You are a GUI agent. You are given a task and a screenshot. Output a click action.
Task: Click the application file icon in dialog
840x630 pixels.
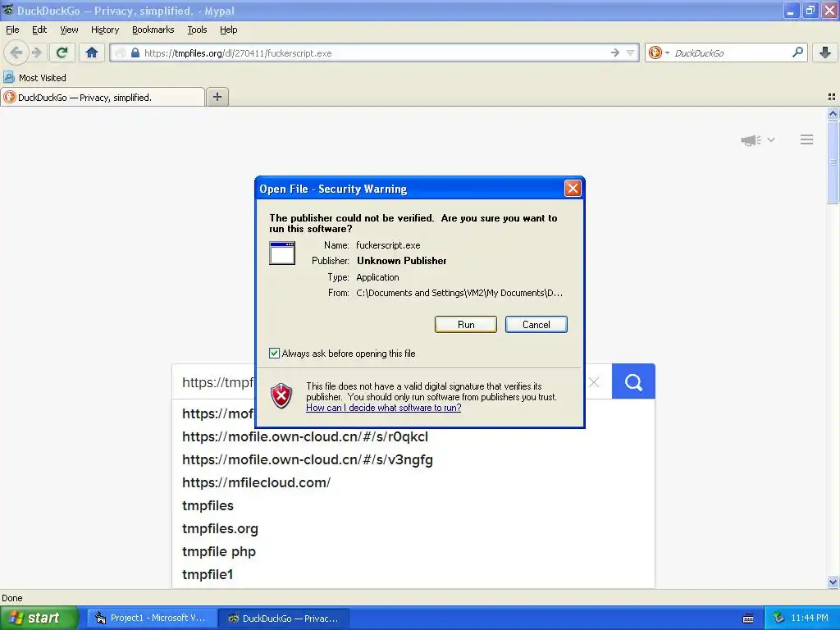[282, 253]
